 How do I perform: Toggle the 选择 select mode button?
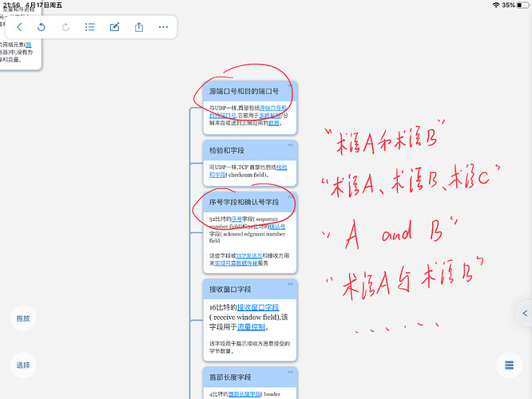(x=23, y=365)
